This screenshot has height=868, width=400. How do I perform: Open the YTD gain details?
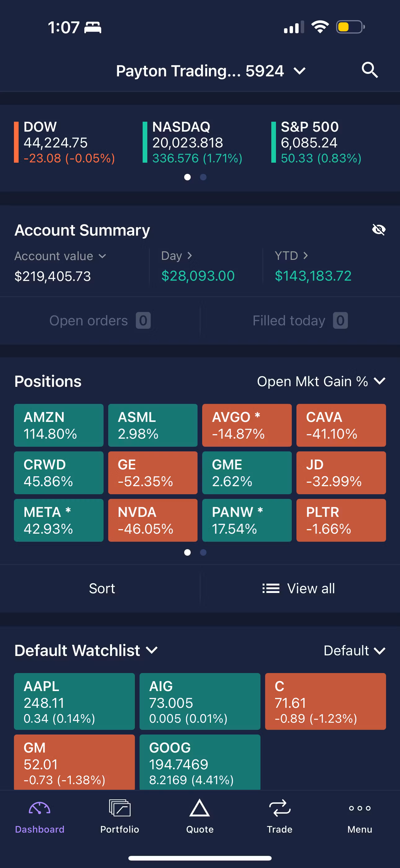tap(291, 256)
